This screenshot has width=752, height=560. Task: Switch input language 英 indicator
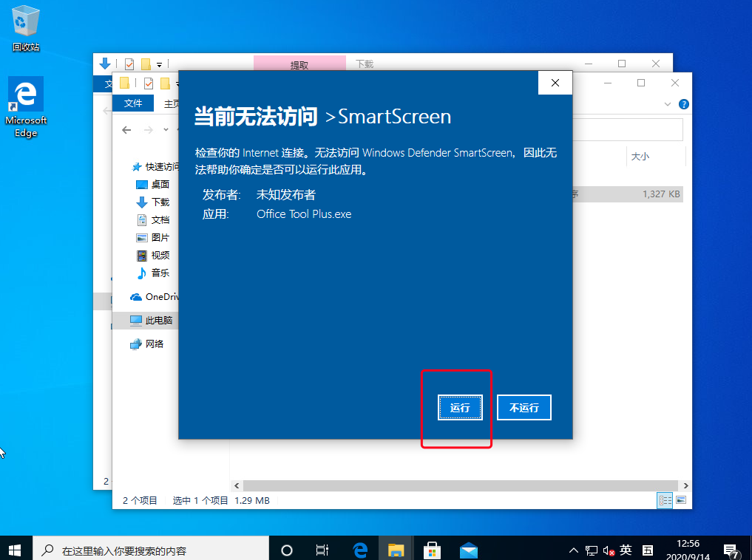click(x=626, y=550)
